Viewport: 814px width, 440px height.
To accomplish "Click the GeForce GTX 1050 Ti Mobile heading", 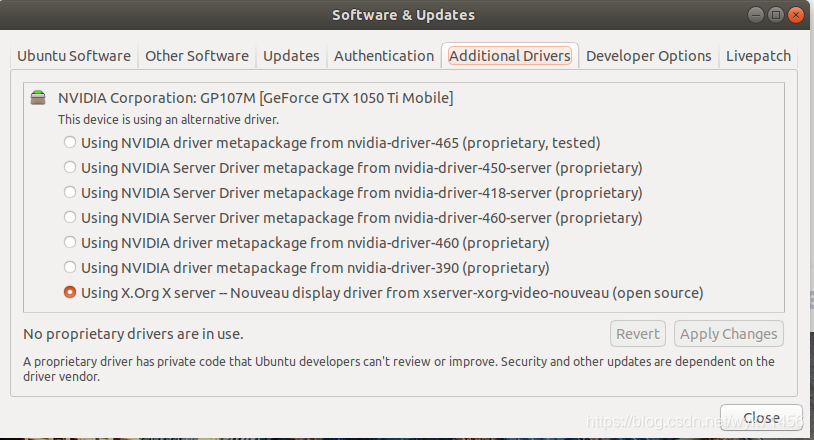I will (x=255, y=98).
